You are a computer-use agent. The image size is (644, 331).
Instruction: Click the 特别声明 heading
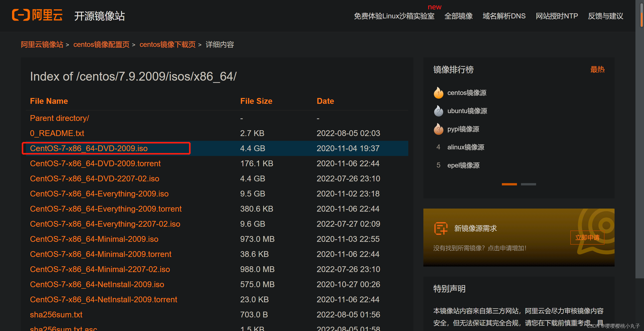(x=449, y=289)
